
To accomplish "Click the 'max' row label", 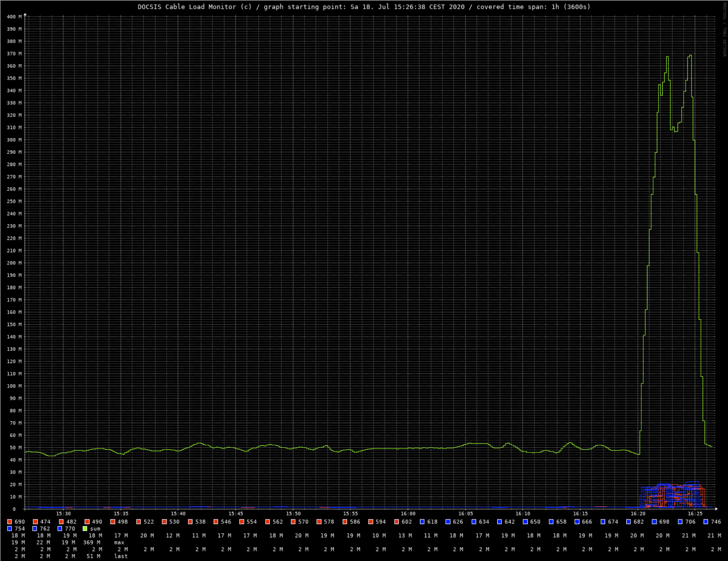I will point(119,542).
